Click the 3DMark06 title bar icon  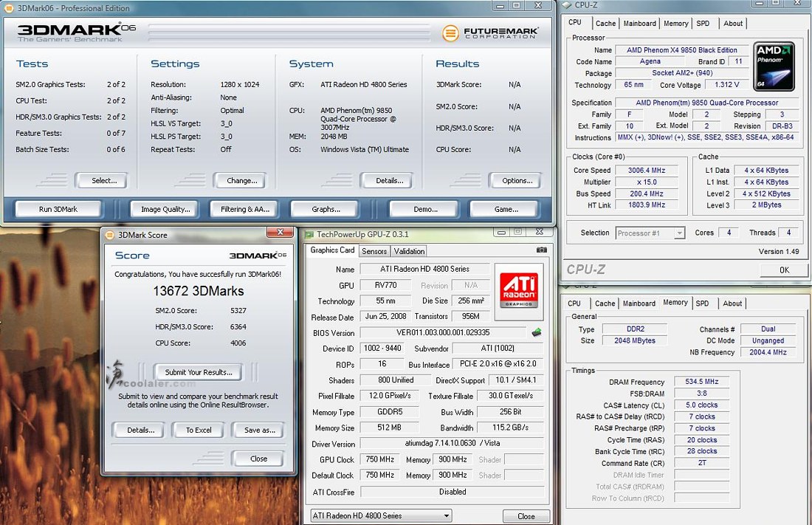point(9,8)
